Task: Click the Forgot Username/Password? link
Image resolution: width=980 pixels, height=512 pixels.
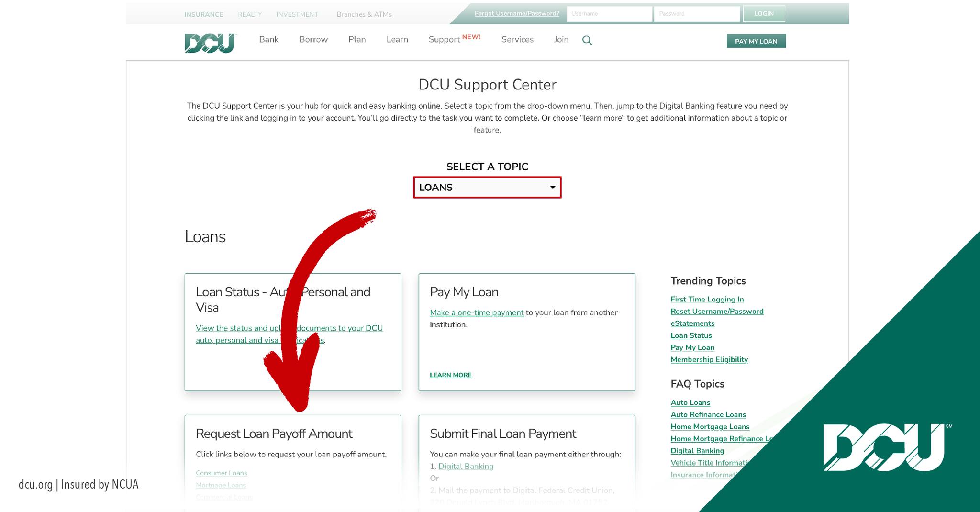Action: [517, 13]
